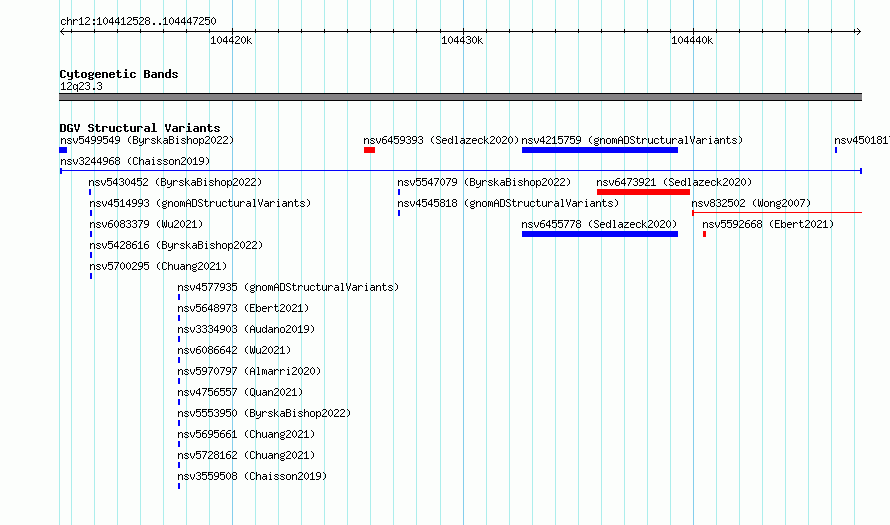Open the nsv6459393 (Sedlazeck2020) label
Viewport: 890px width, 525px height.
pos(441,140)
